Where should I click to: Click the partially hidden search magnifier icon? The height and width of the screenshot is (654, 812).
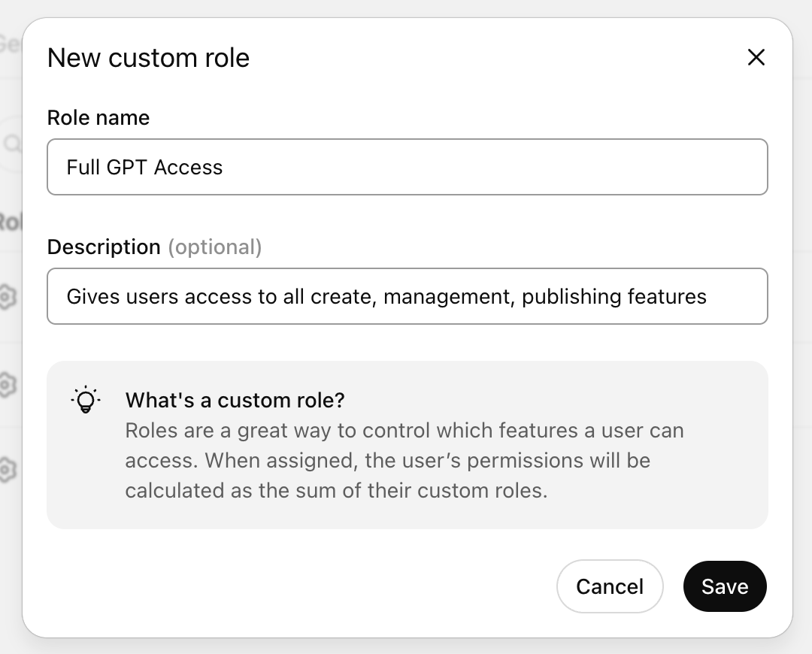coord(11,143)
